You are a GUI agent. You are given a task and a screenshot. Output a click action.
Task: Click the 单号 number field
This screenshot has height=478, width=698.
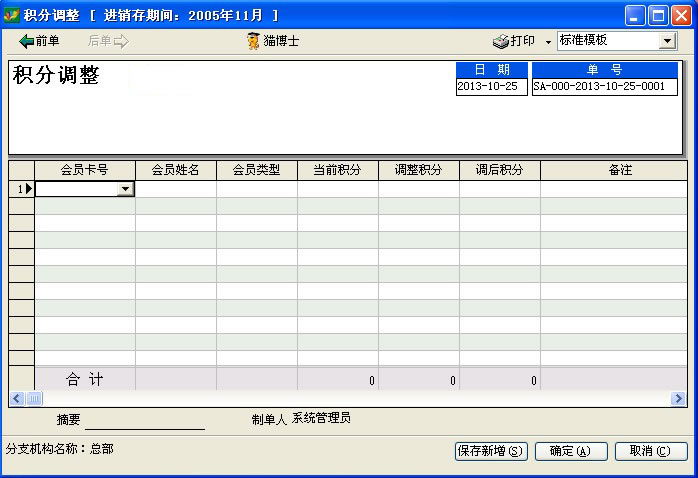tap(604, 87)
